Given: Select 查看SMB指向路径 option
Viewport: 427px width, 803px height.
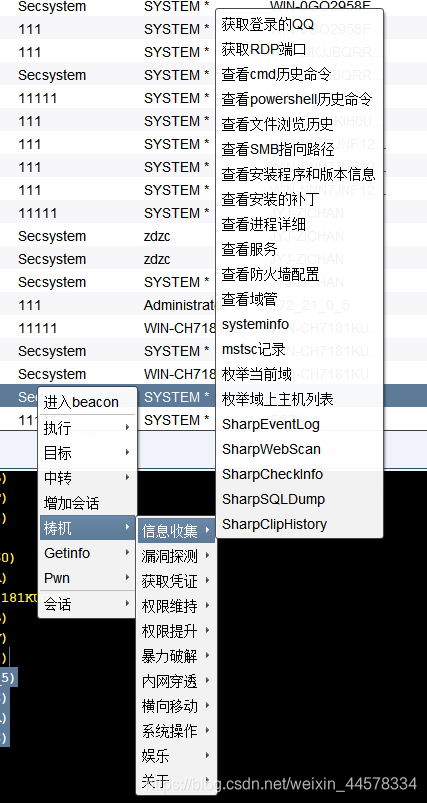Looking at the screenshot, I should click(x=300, y=149).
